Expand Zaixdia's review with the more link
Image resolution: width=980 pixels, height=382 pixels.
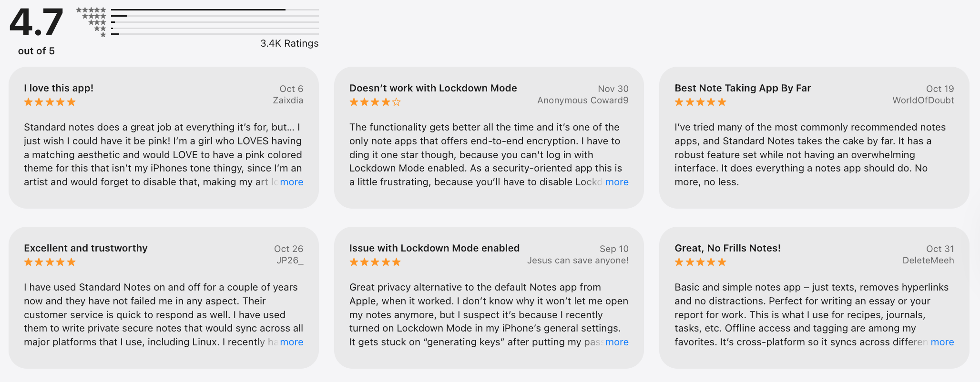(x=291, y=182)
